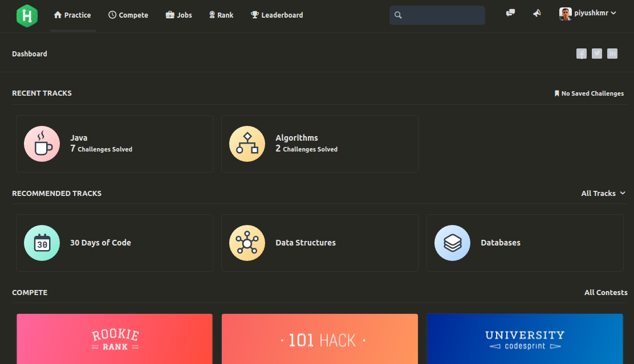
Task: Open the Data Structures track
Action: (x=319, y=243)
